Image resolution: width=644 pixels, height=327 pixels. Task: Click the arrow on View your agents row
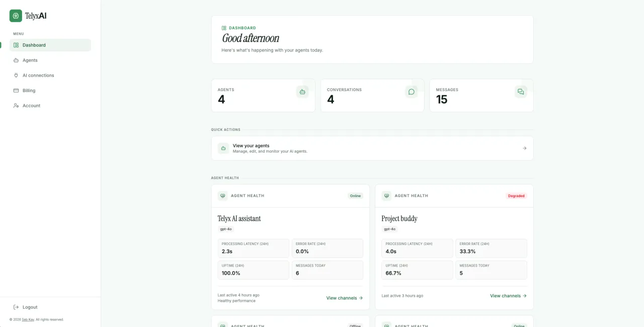click(524, 148)
